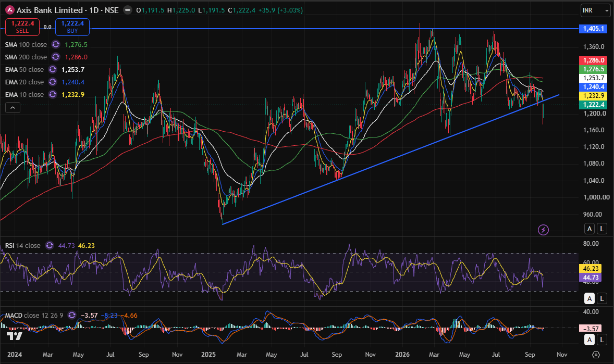Click the blue BUY 1,222.4 button
Viewport: 614px width, 364px height.
tap(72, 27)
